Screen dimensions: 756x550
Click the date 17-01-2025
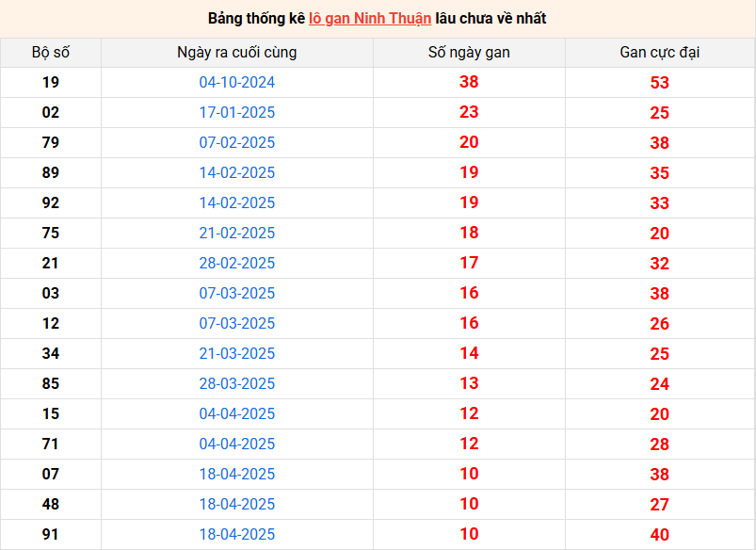click(x=237, y=113)
